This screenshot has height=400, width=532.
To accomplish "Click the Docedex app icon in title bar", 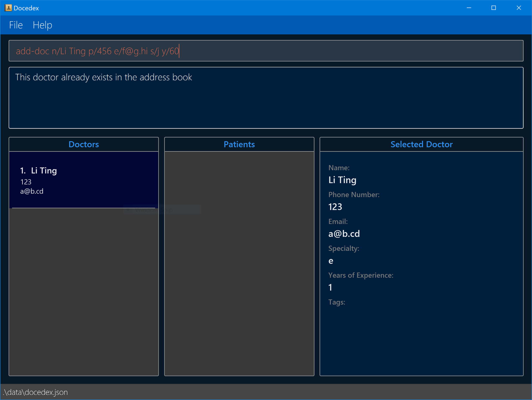I will (x=8, y=8).
